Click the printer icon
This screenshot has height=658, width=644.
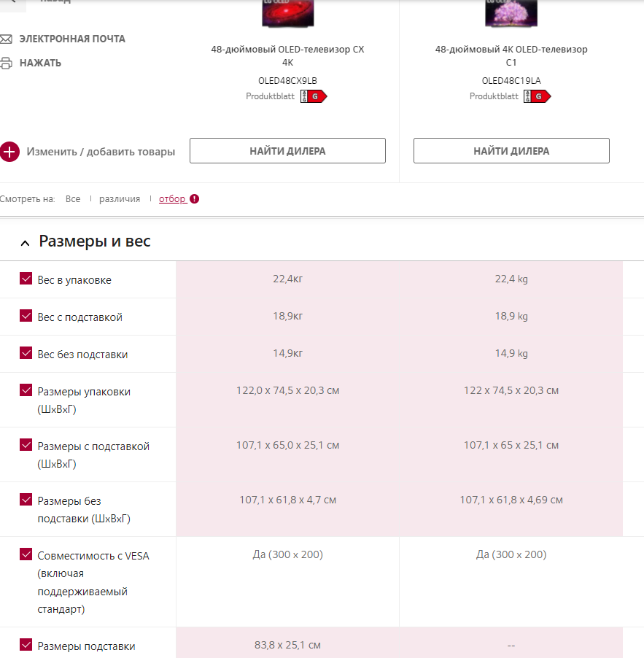point(6,63)
